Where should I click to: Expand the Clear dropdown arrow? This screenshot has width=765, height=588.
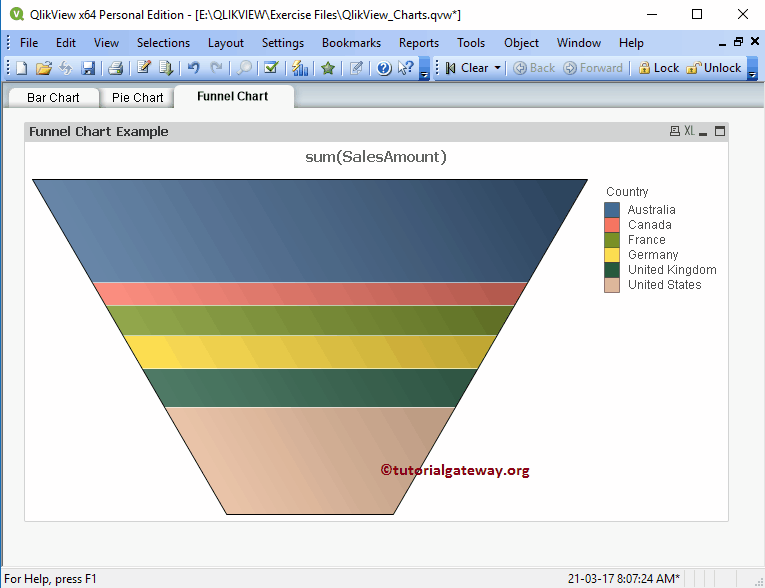point(497,68)
